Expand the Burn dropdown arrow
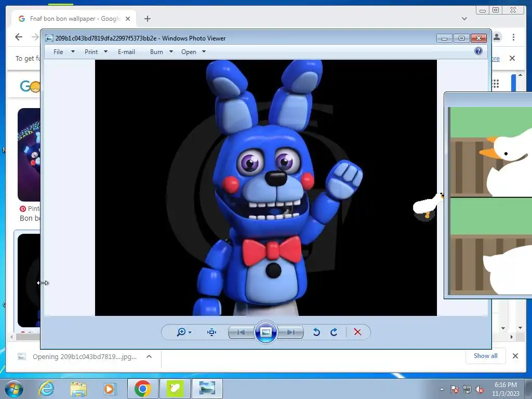Screen dimensions: 532x399 (171, 51)
